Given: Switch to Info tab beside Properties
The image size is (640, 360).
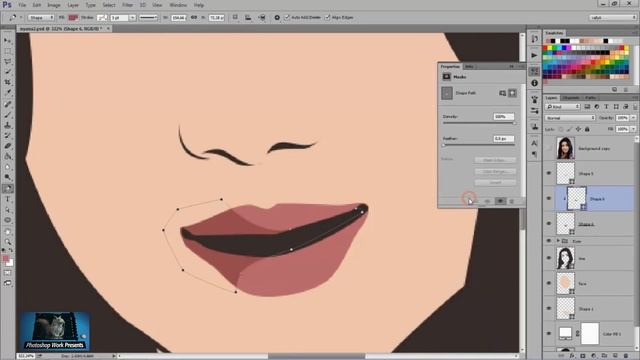Looking at the screenshot, I should (469, 66).
